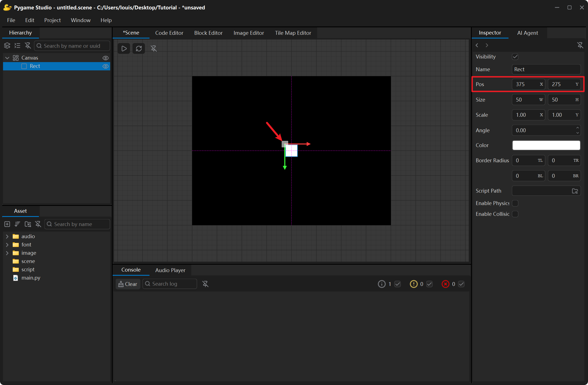Expand the font folder
This screenshot has width=588, height=385.
point(7,245)
